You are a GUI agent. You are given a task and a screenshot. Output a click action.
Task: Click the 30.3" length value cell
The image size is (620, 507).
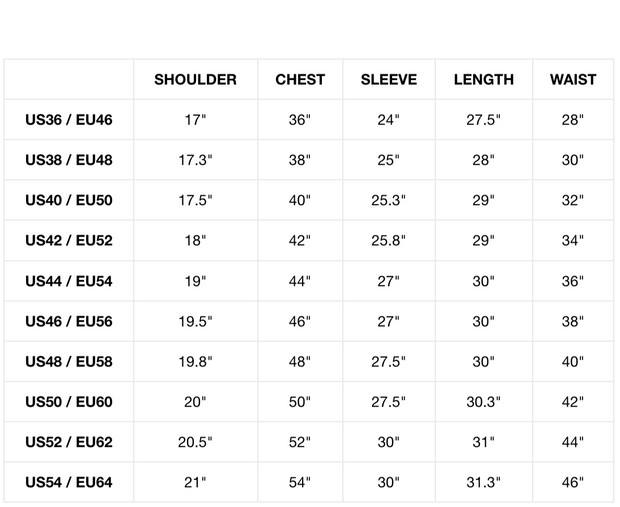(483, 402)
